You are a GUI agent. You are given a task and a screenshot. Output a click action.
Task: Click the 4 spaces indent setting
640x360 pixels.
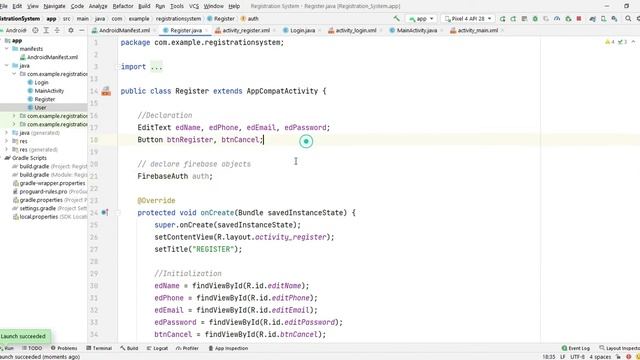click(600, 357)
